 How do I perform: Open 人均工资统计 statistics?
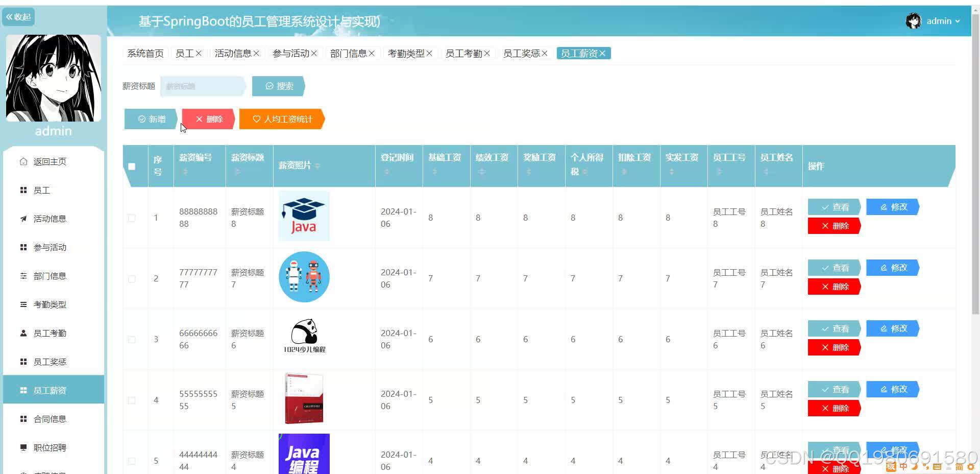282,119
